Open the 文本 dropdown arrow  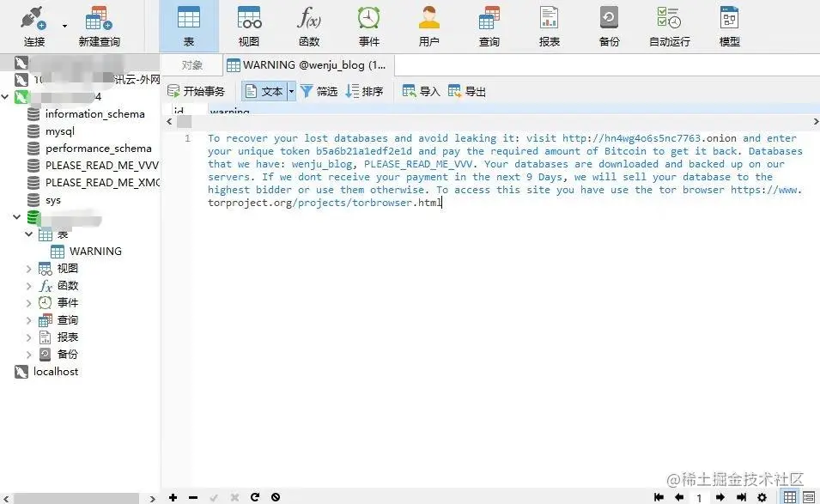291,92
